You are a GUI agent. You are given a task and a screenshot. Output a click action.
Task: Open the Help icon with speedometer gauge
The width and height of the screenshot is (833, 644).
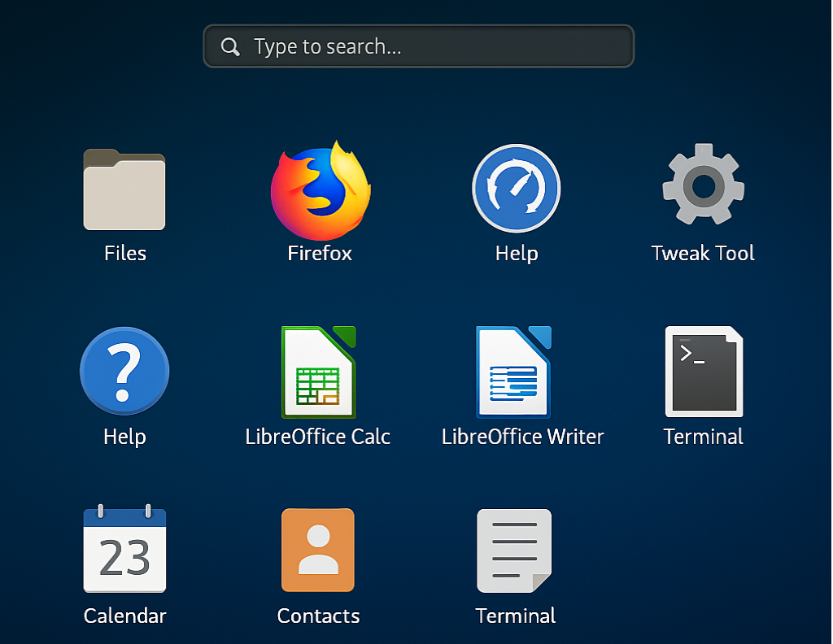517,188
